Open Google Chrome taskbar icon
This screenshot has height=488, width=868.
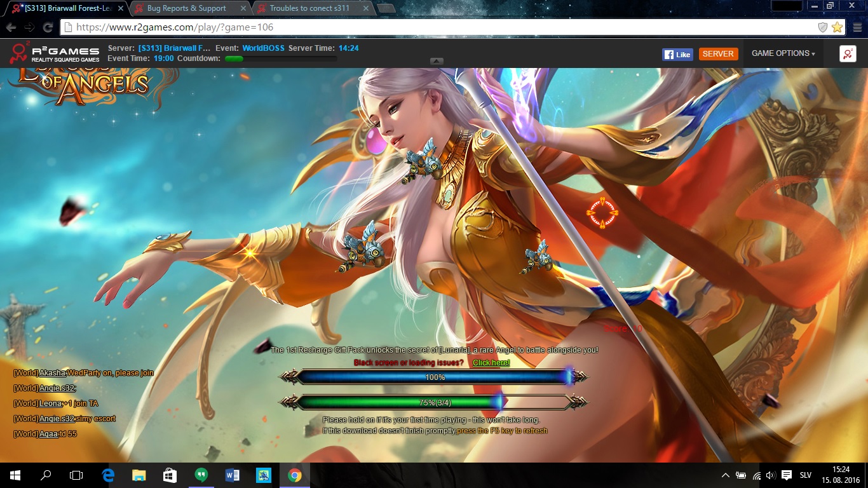294,475
